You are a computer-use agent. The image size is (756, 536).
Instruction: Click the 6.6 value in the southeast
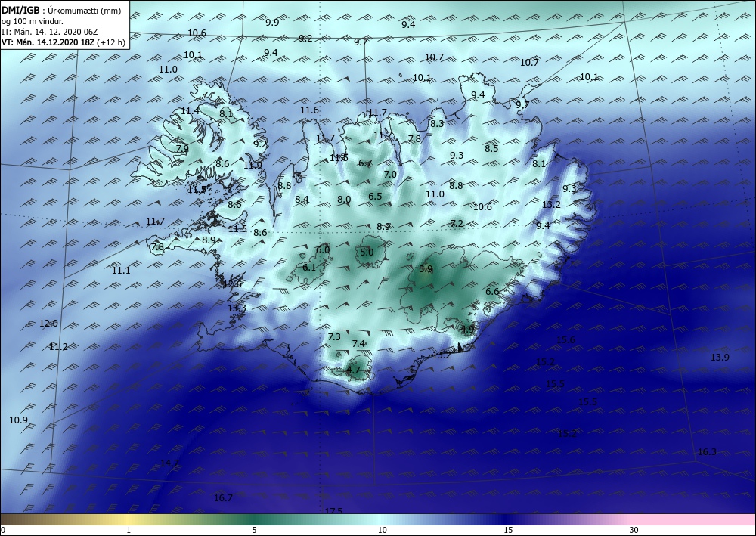point(492,292)
